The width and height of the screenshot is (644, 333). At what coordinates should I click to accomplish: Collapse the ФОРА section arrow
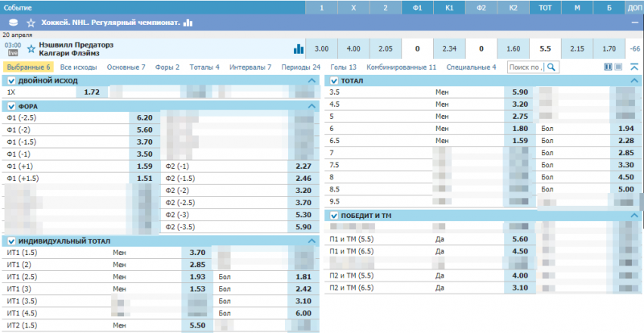pyautogui.click(x=312, y=106)
